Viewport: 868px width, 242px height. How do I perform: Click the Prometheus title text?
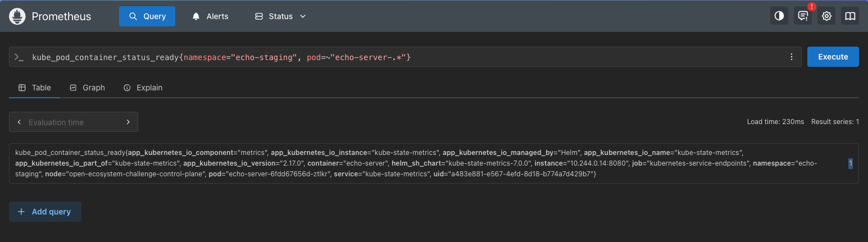[x=61, y=16]
